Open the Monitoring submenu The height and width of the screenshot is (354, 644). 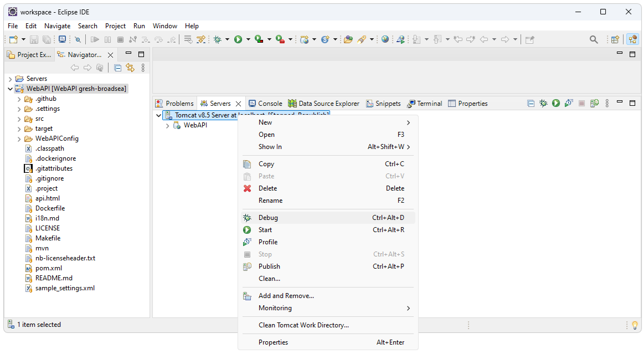[328, 308]
